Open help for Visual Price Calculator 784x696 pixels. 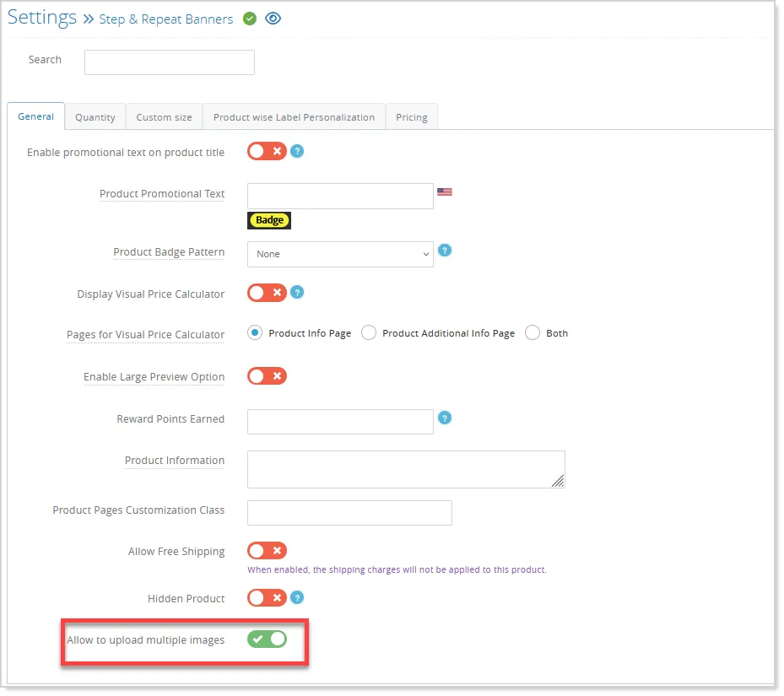[297, 293]
